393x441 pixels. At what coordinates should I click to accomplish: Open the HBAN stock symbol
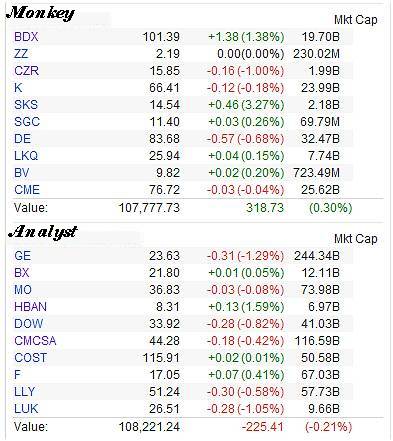[30, 307]
